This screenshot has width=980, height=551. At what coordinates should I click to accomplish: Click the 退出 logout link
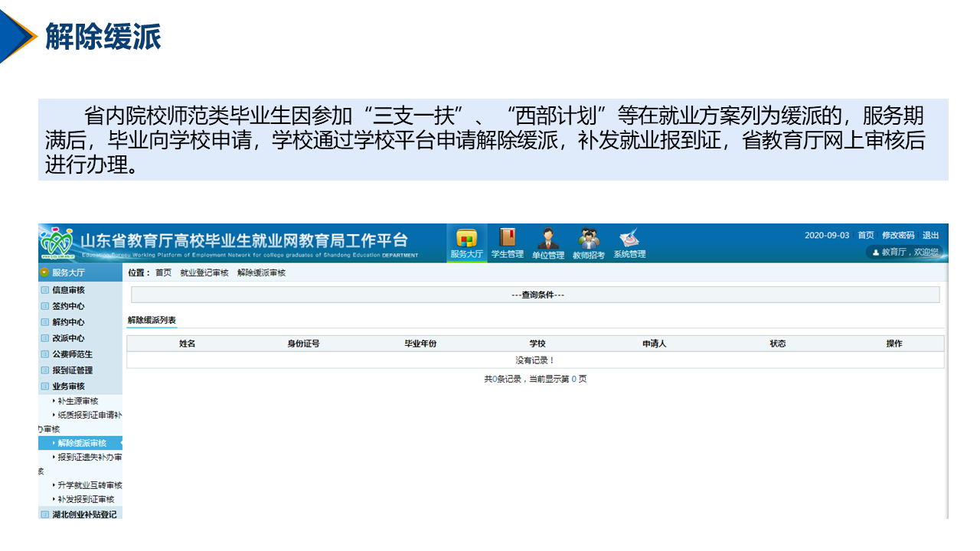point(930,235)
